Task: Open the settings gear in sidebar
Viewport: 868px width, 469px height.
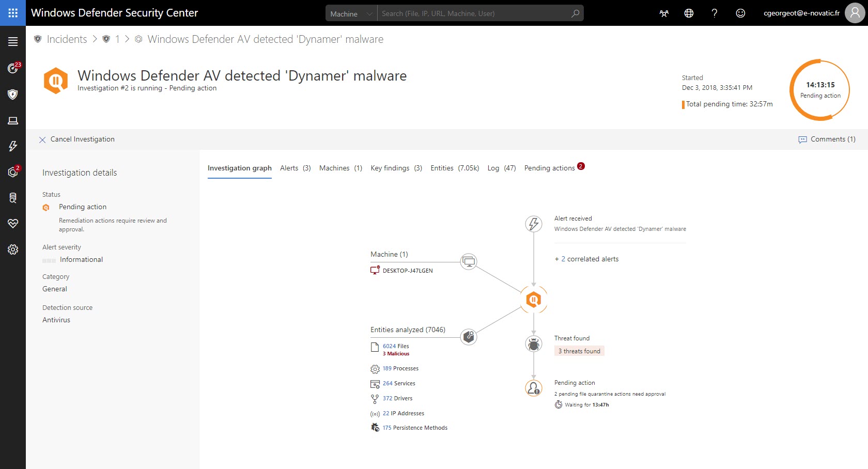Action: (13, 249)
